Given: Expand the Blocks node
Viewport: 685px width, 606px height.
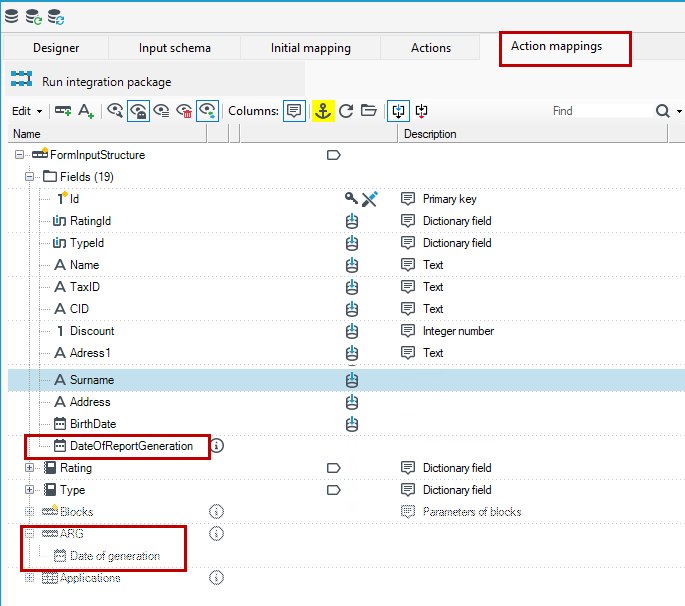Looking at the screenshot, I should click(29, 511).
